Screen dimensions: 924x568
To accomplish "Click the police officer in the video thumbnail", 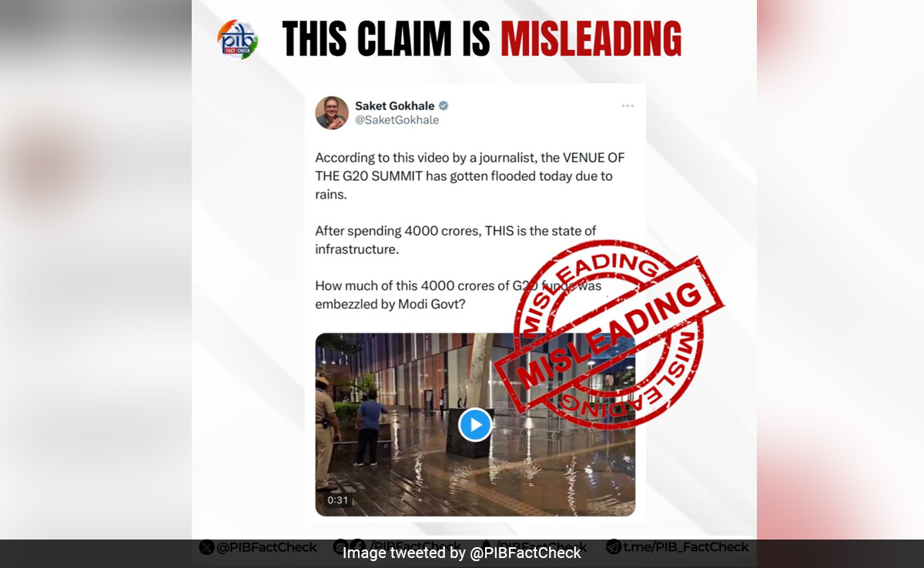I will click(326, 429).
